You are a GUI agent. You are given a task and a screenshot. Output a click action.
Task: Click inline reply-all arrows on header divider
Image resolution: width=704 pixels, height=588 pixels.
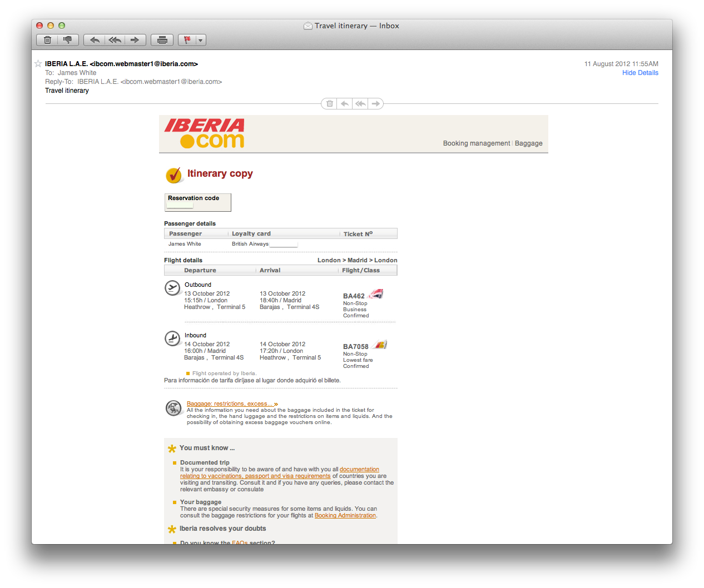360,103
